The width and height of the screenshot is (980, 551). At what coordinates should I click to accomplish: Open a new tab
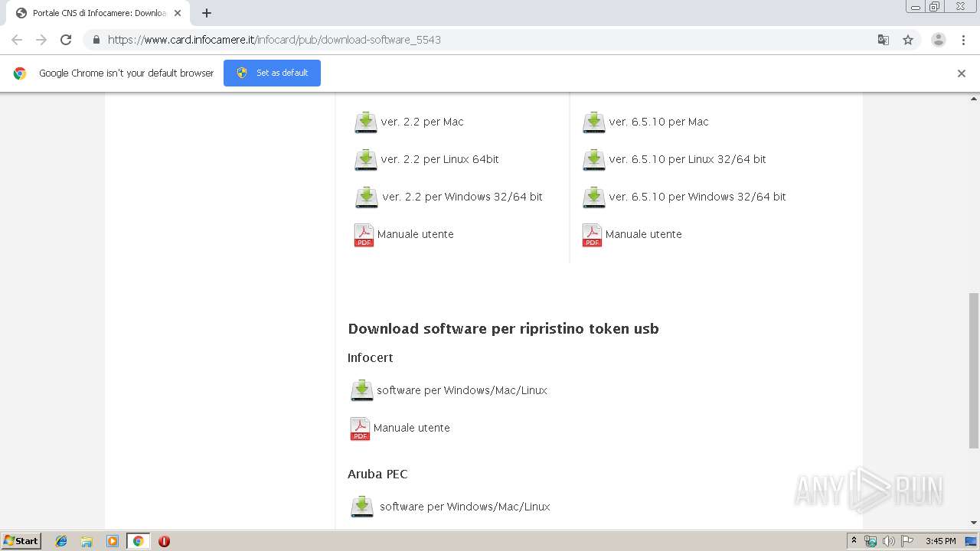point(207,13)
